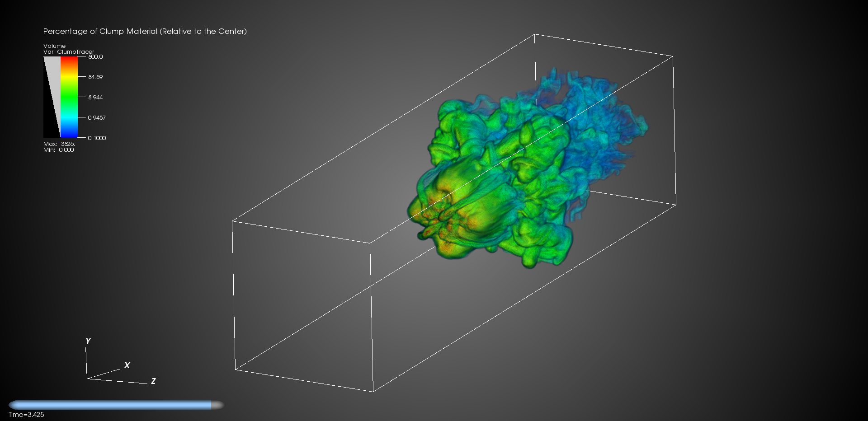Click the 'Volume' legend label
This screenshot has height=421, width=868.
(x=54, y=46)
